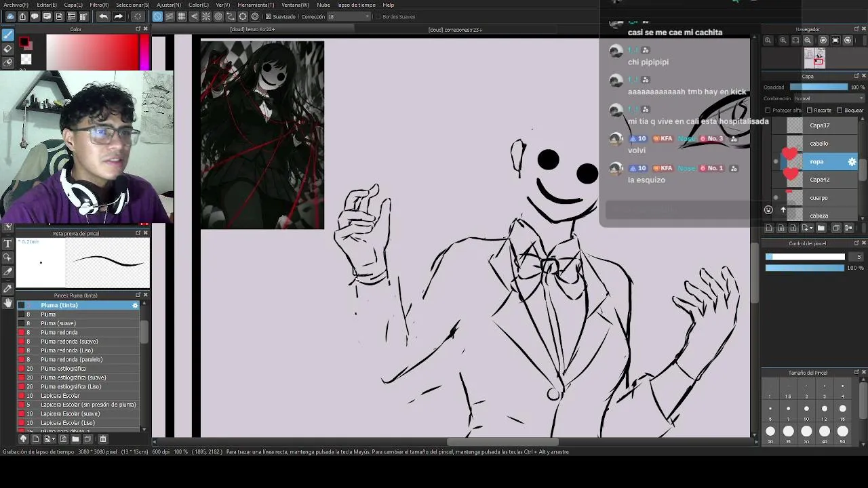Click the Navegador canvas thumbnail
The image size is (868, 488).
point(814,58)
